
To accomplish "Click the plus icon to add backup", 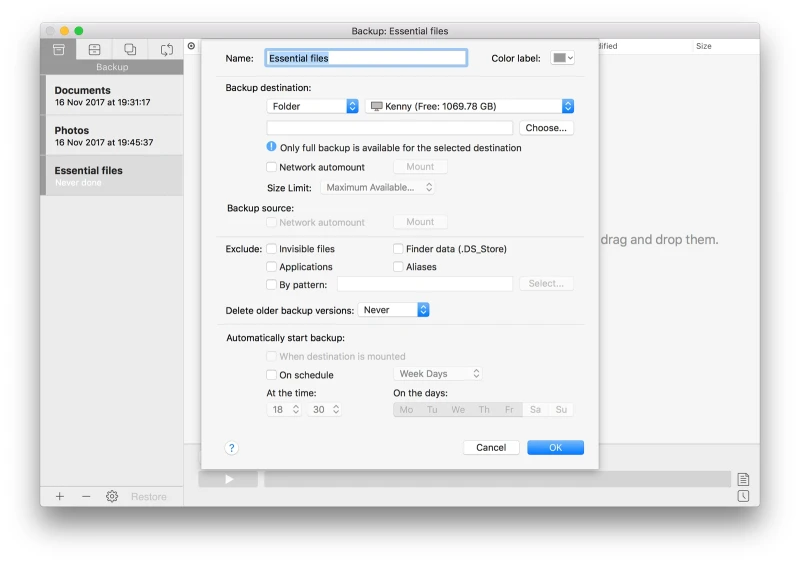I will (60, 496).
